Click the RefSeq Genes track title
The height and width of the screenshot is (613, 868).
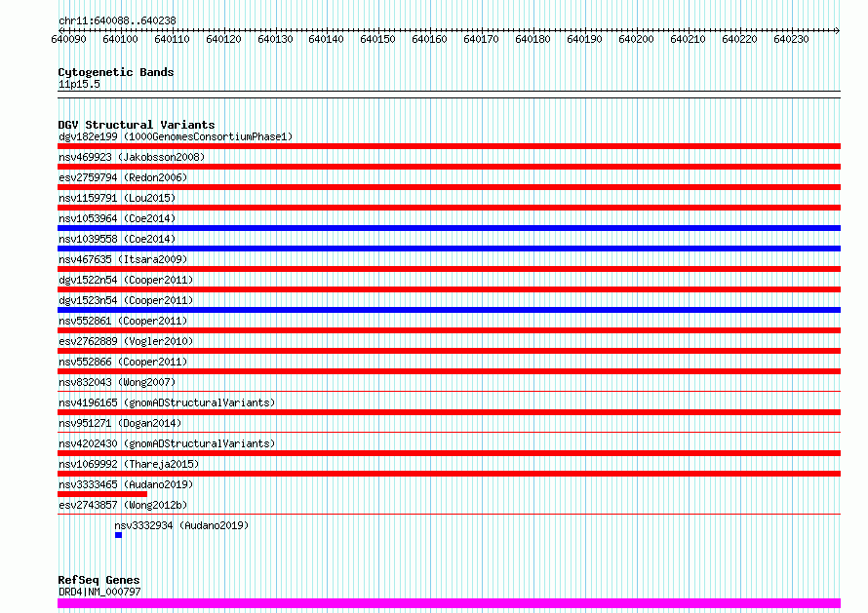pos(99,580)
